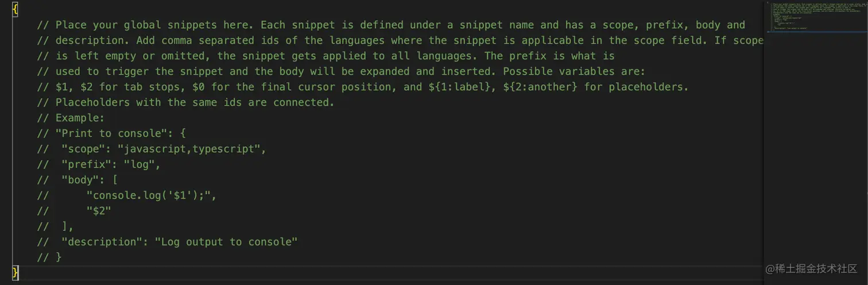
Task: Click the commented "// }" closing brace line
Action: pos(49,257)
